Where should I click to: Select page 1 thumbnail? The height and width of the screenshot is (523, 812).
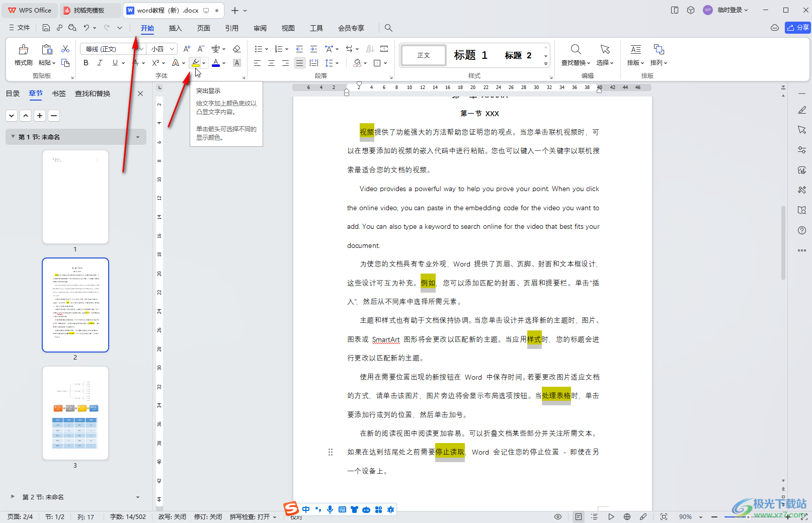[75, 197]
